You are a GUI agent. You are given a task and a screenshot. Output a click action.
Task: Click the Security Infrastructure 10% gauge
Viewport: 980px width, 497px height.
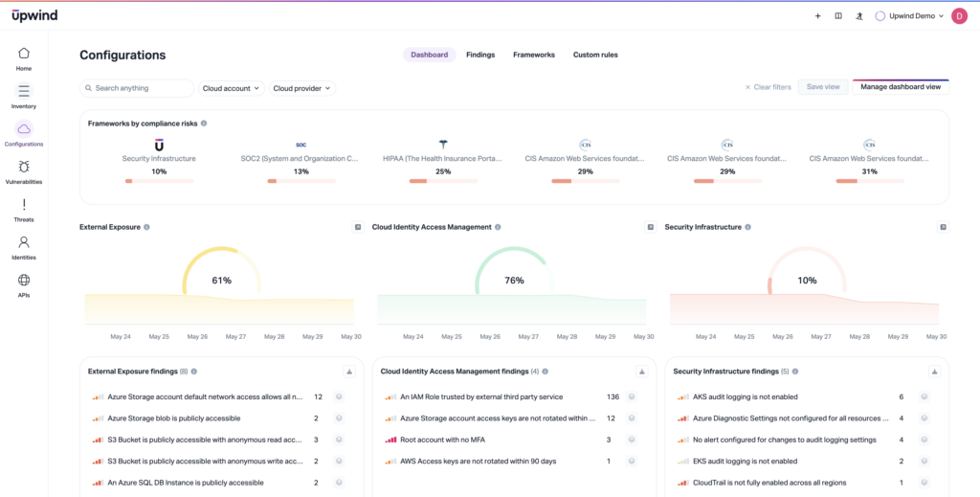click(x=807, y=271)
